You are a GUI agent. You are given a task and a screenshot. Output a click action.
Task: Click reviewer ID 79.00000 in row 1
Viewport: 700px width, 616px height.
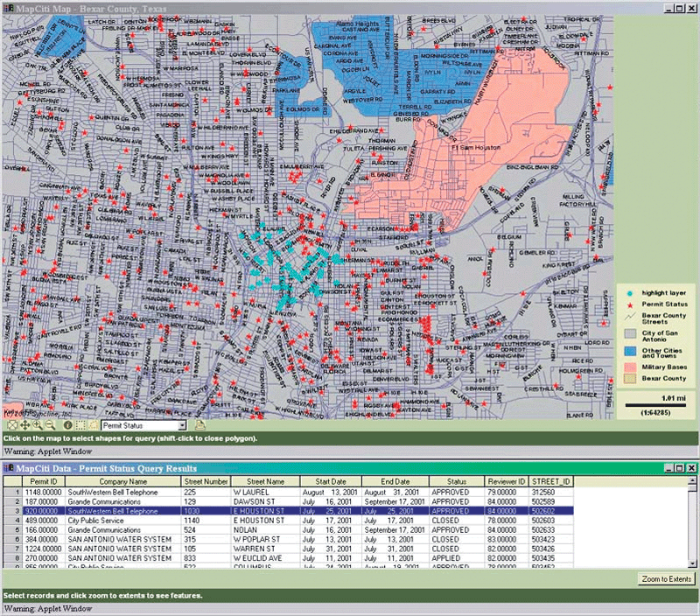point(507,492)
